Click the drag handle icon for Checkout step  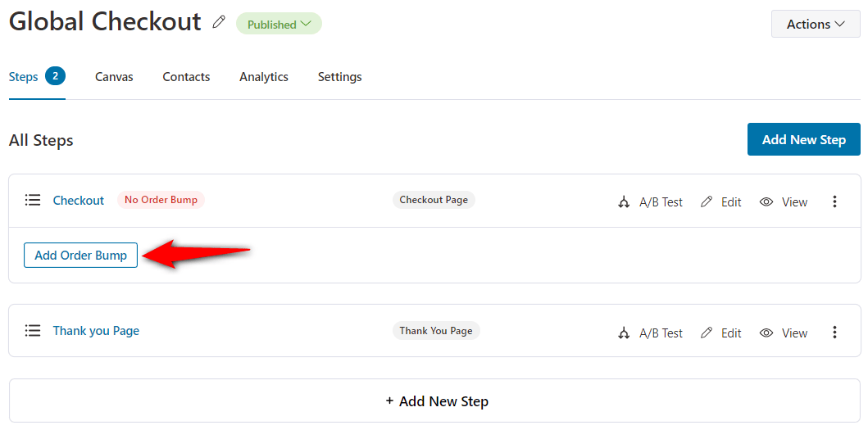[x=33, y=200]
